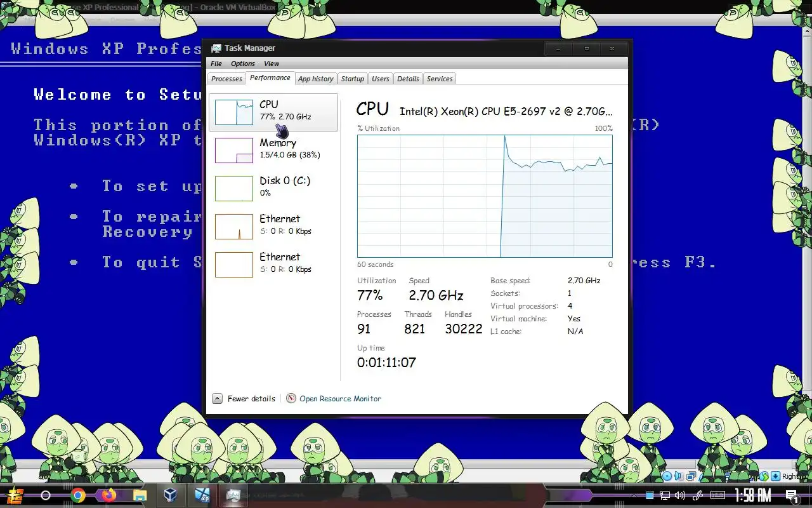Open the View menu
812x508 pixels.
point(272,63)
